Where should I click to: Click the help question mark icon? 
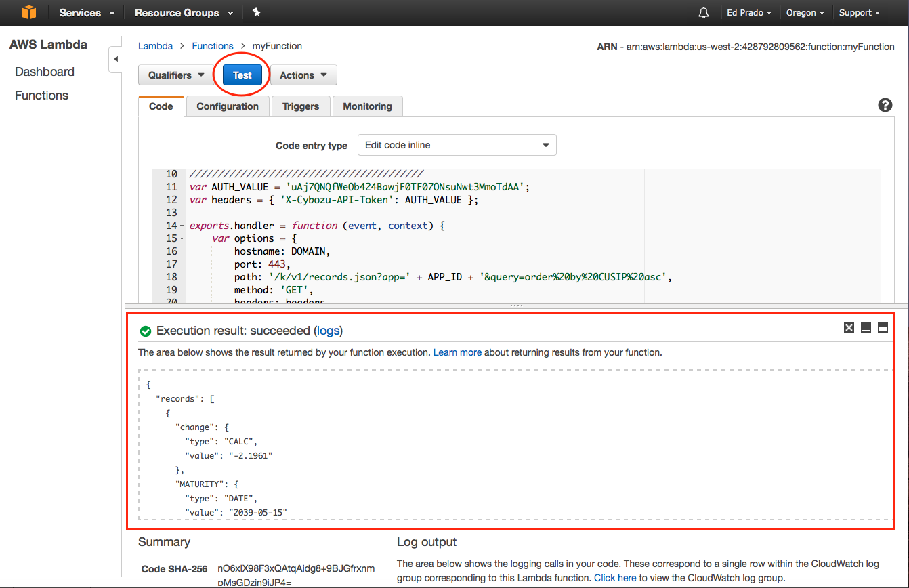[885, 106]
